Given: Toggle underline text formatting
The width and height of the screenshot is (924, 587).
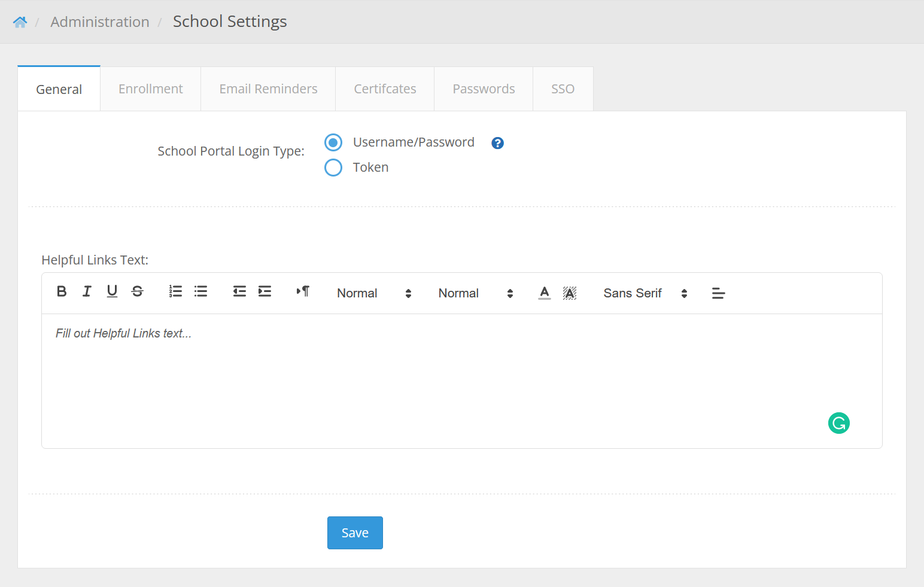Looking at the screenshot, I should click(x=112, y=291).
